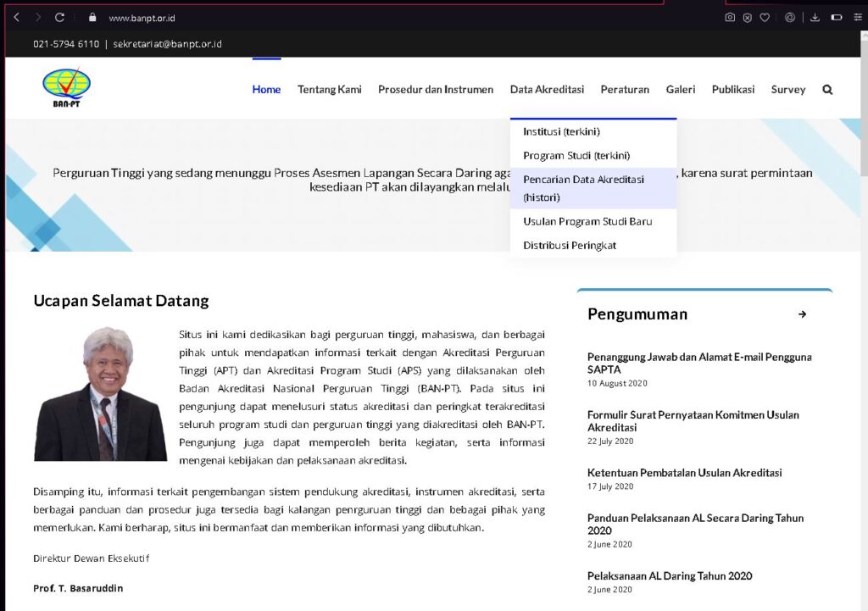
Task: Open the browser easy setup menu
Action: [857, 17]
